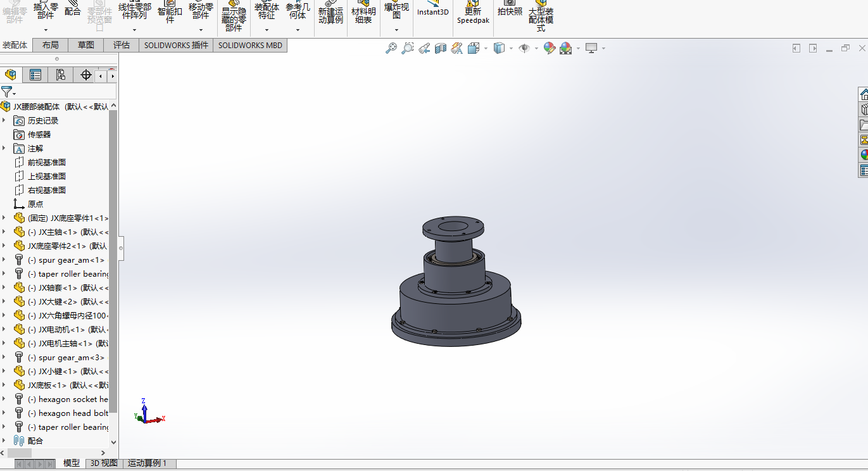
Task: Expand the JX主轴<1> component node
Action: pos(4,231)
